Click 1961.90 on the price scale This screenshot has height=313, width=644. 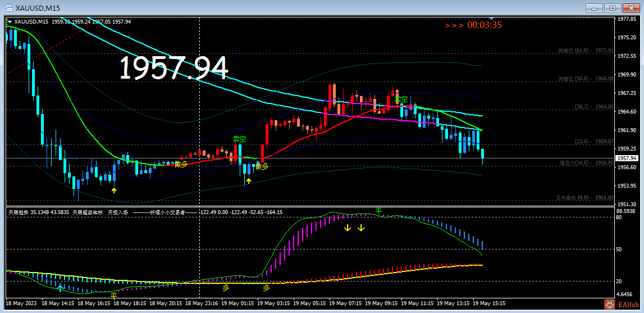[x=627, y=130]
